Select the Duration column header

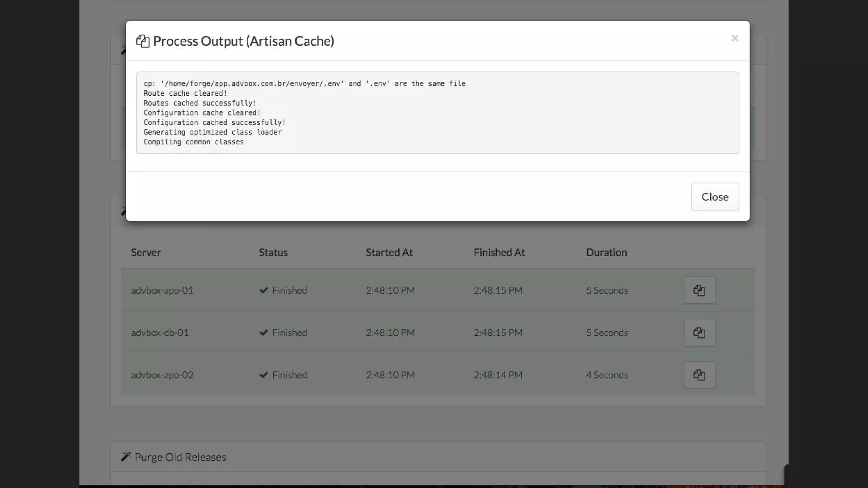(606, 252)
